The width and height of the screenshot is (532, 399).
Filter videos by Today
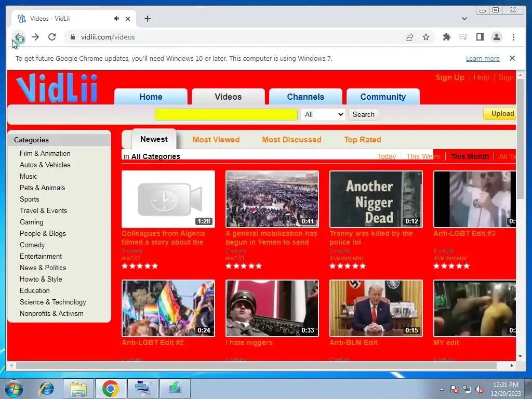(x=387, y=156)
